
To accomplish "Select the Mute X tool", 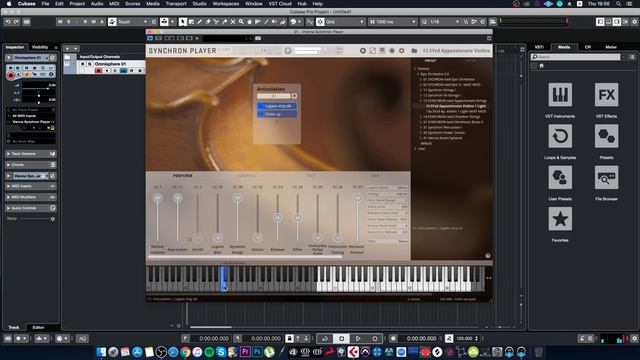I will click(233, 22).
